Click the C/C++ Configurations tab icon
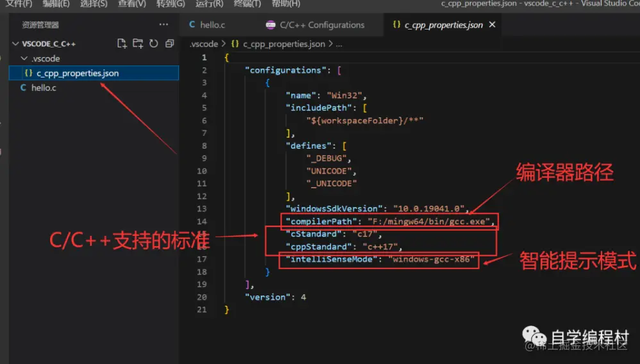Image resolution: width=640 pixels, height=364 pixels. [270, 25]
